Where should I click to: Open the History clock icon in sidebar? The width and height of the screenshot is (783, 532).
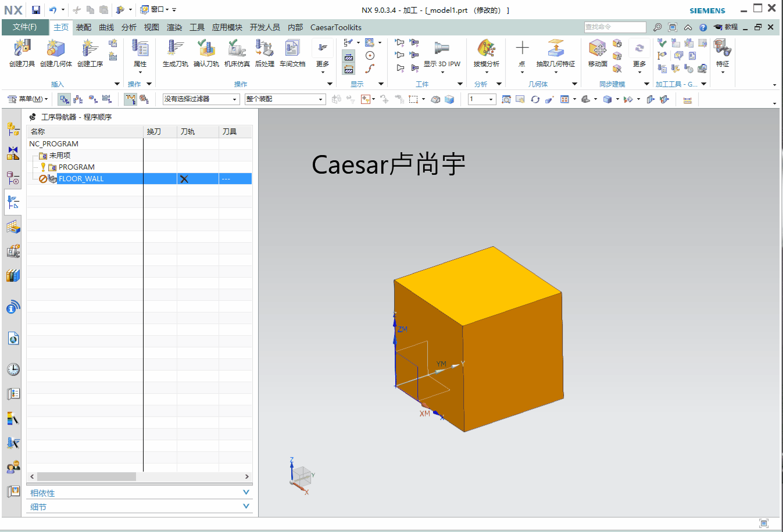click(13, 369)
